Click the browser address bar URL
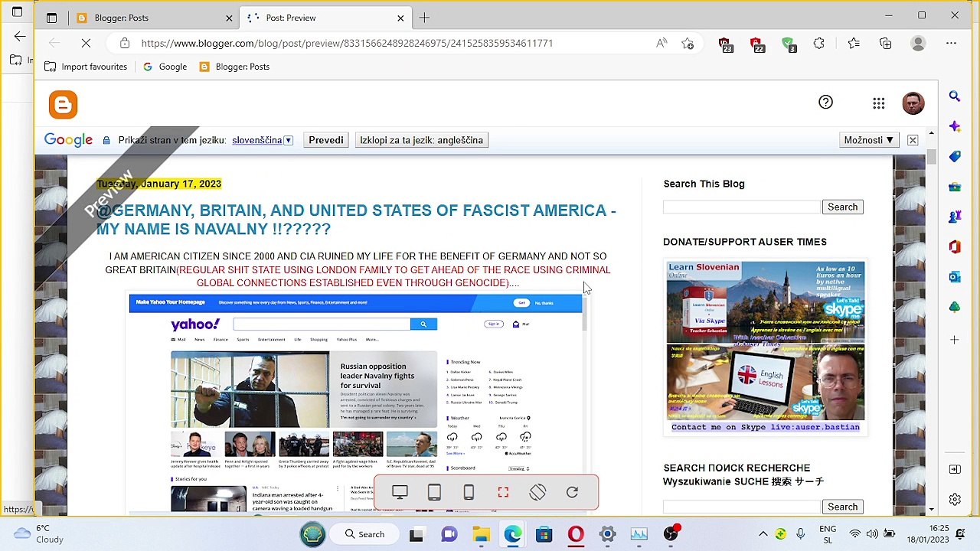 [347, 44]
